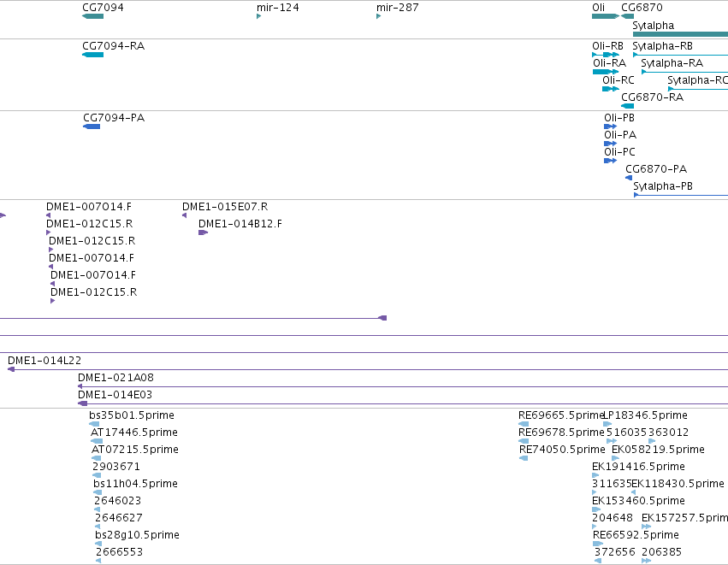728x565 pixels.
Task: Click EST bs35b01.5prime
Action: (94, 424)
